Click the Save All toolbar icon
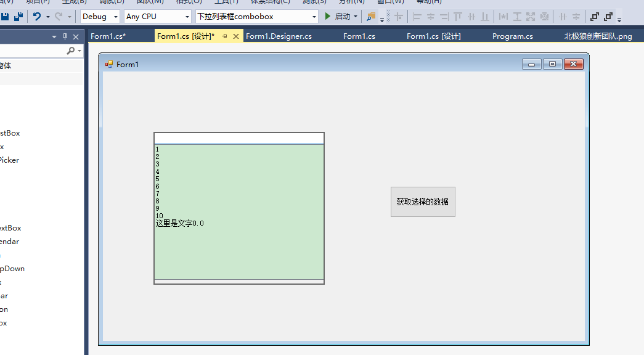Screen dimensions: 644x355 (18, 17)
